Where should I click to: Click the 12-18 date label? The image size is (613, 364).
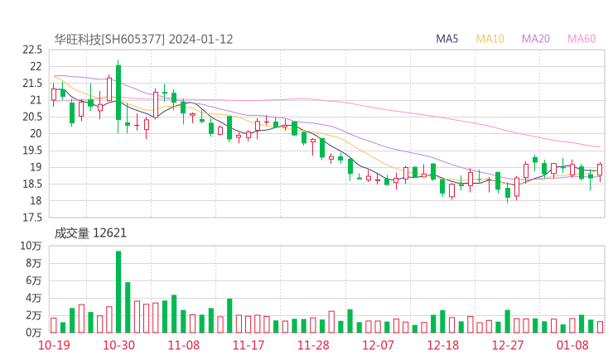443,345
